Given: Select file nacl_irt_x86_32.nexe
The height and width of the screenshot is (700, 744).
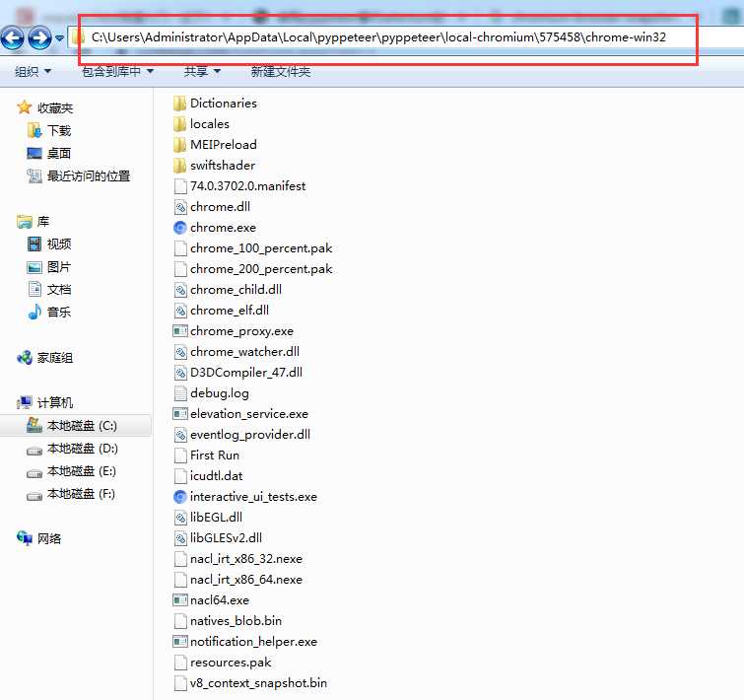Looking at the screenshot, I should click(238, 559).
